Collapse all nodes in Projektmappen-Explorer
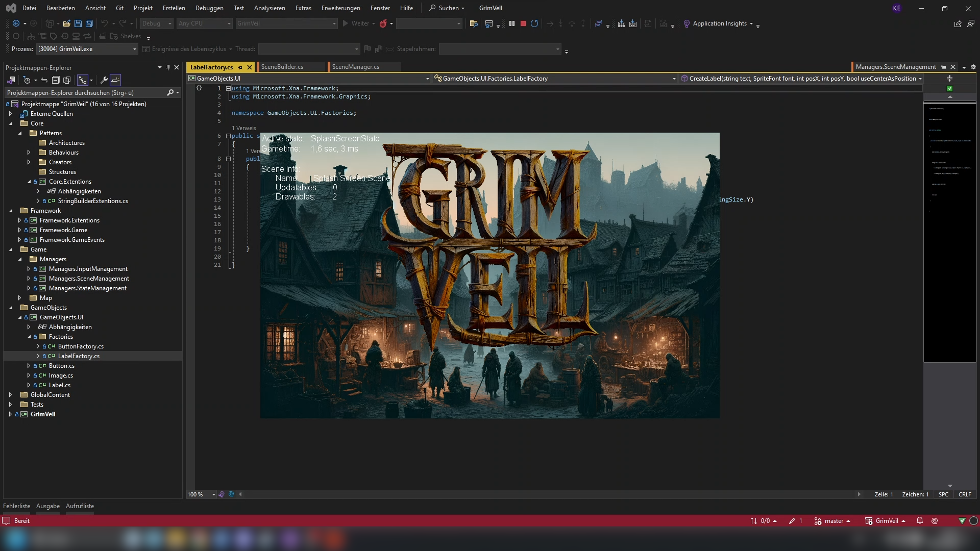This screenshot has width=980, height=551. point(56,80)
